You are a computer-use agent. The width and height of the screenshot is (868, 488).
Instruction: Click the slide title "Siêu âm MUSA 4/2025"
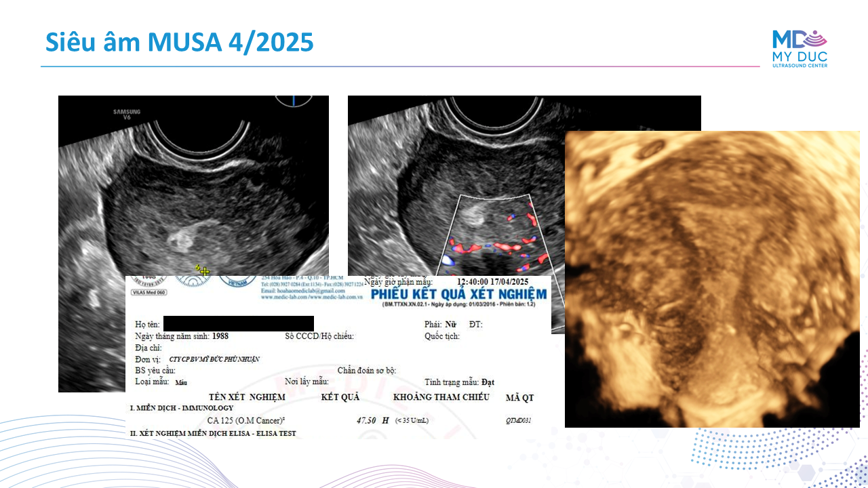point(179,42)
